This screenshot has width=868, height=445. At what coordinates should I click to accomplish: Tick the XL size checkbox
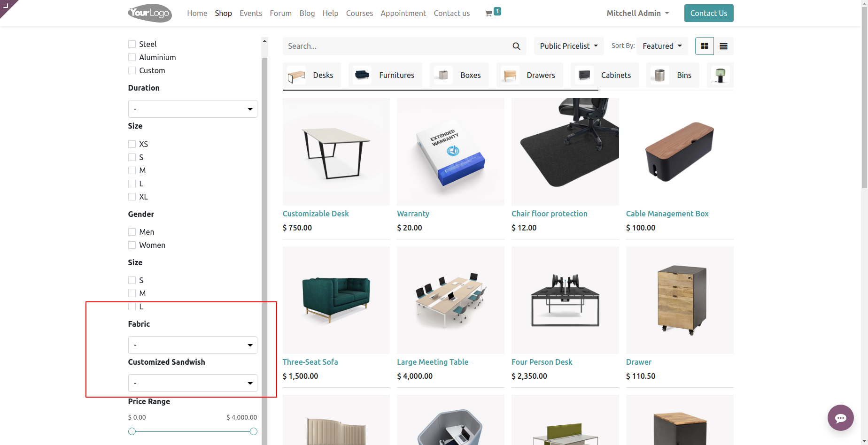[132, 197]
